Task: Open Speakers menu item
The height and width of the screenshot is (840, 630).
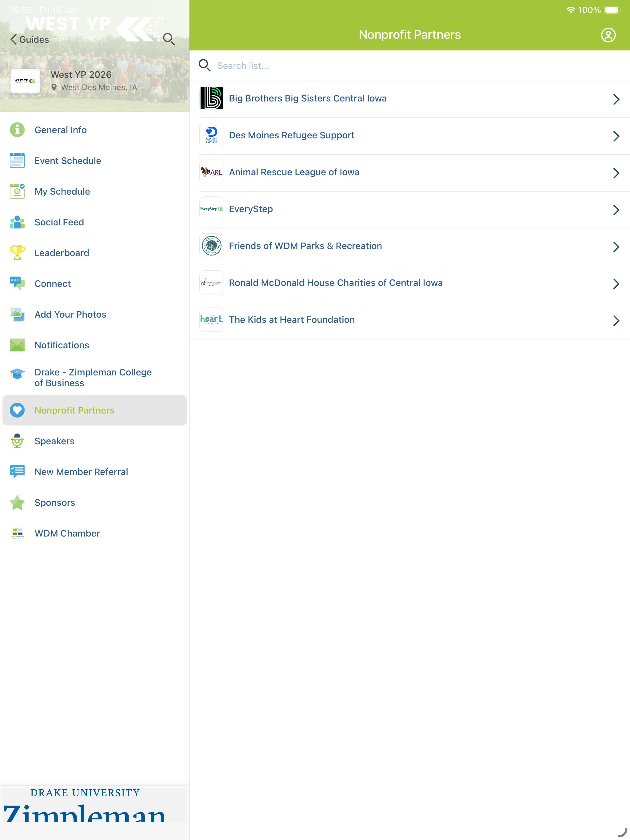Action: [95, 441]
